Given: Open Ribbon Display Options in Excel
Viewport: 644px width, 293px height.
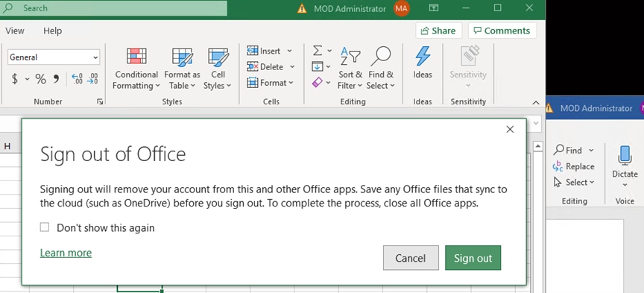Looking at the screenshot, I should (x=433, y=7).
